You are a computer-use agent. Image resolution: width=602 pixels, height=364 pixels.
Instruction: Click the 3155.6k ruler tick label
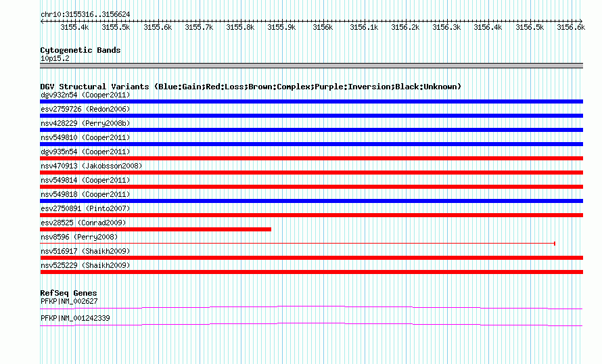158,27
